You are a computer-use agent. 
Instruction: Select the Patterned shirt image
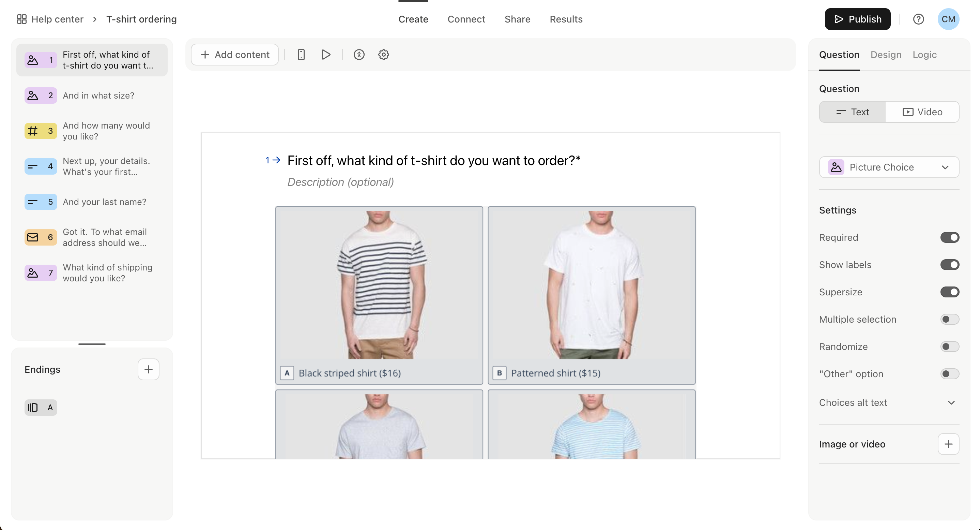click(x=591, y=284)
